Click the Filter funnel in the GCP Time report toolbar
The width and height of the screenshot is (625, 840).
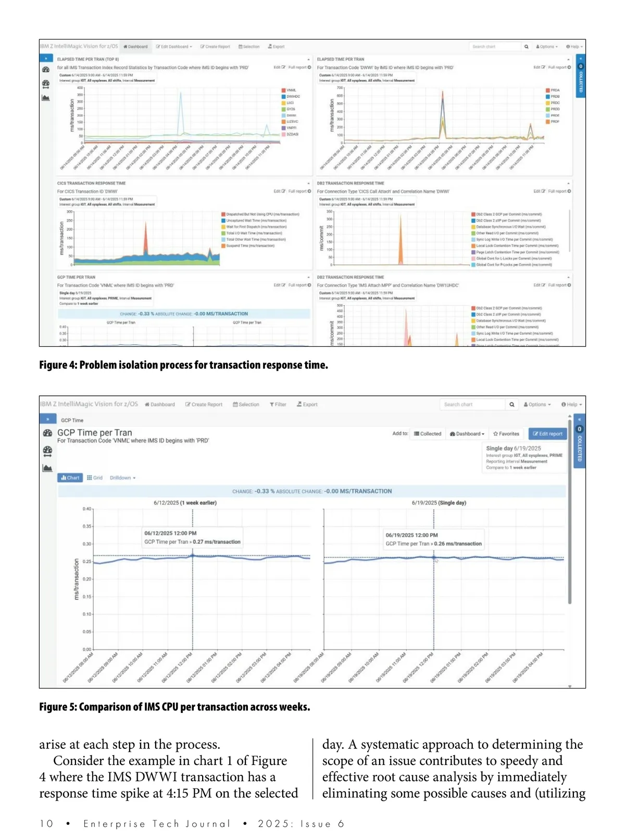pyautogui.click(x=278, y=405)
